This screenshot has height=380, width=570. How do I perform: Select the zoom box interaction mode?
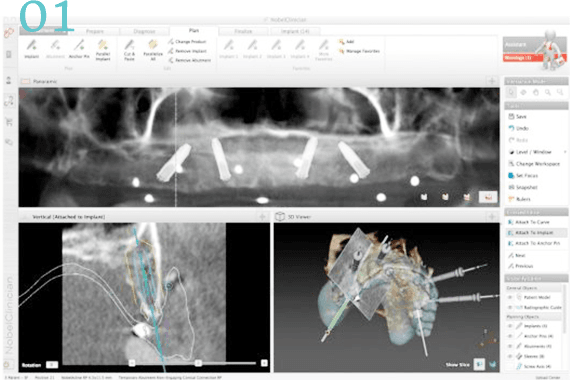coord(560,92)
